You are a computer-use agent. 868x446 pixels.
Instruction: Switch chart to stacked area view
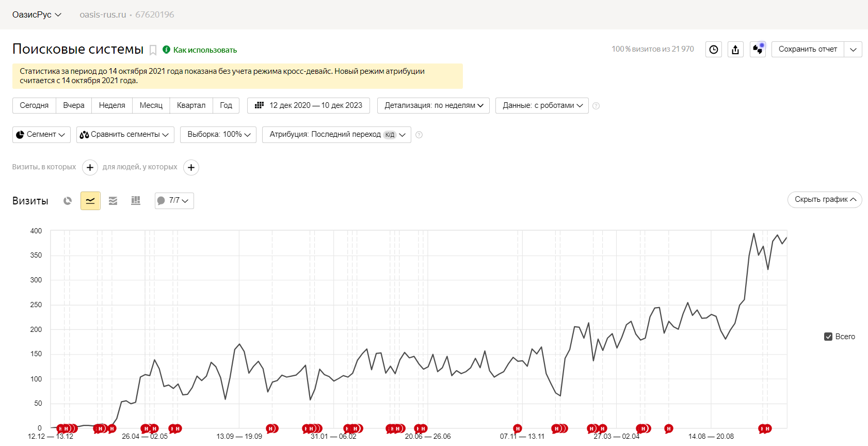113,201
